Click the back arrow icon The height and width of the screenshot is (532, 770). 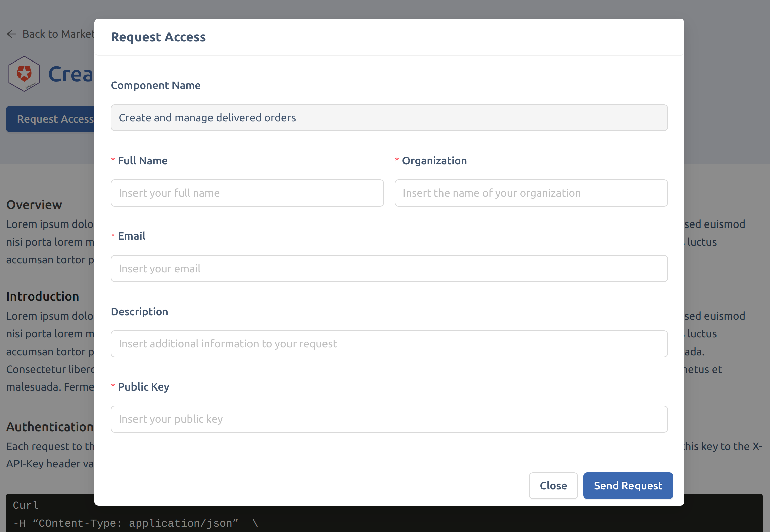coord(11,34)
